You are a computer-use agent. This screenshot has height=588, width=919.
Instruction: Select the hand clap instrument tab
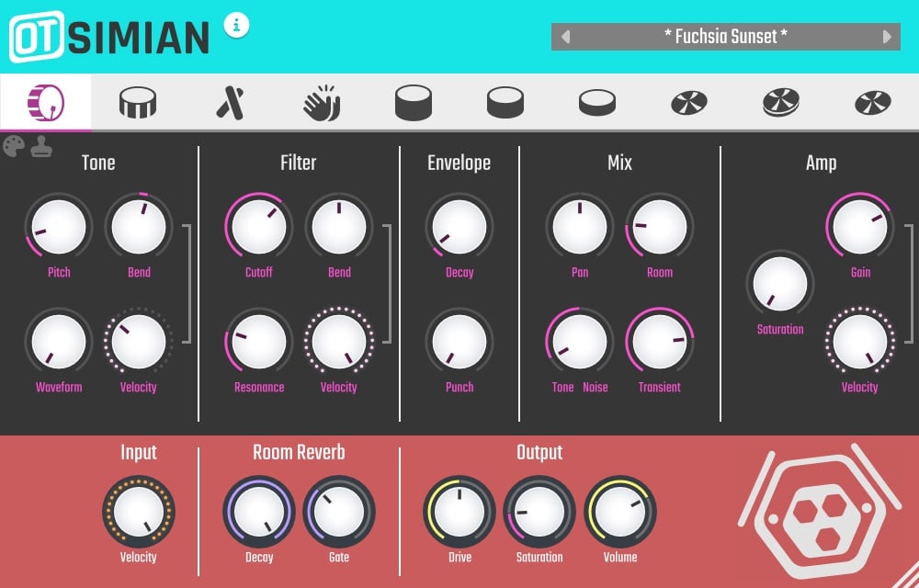(322, 103)
